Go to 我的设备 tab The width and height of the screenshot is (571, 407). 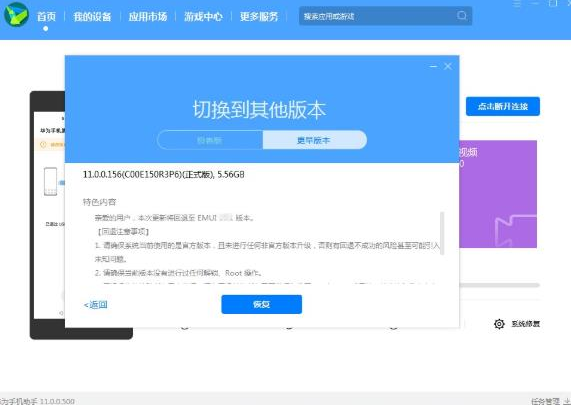click(92, 16)
